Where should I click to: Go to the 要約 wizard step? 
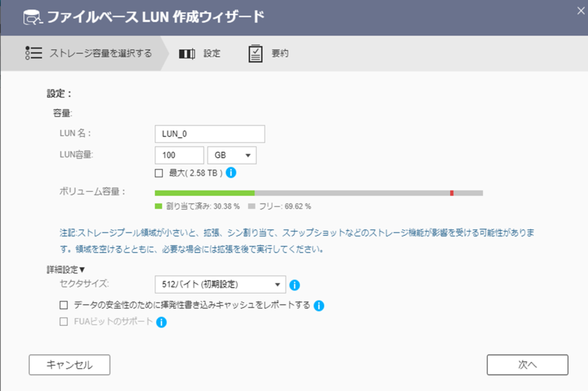pyautogui.click(x=280, y=54)
